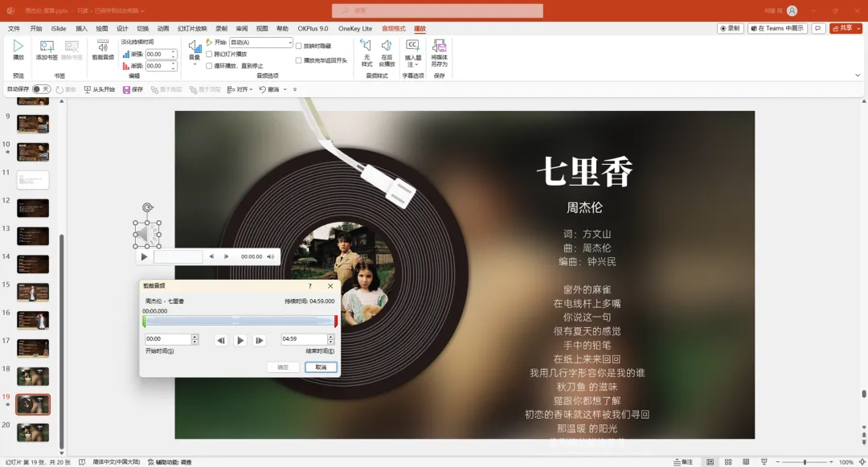Click the 播放 preview play icon in ribbon
Viewport: 868px width, 467px height.
coord(18,46)
